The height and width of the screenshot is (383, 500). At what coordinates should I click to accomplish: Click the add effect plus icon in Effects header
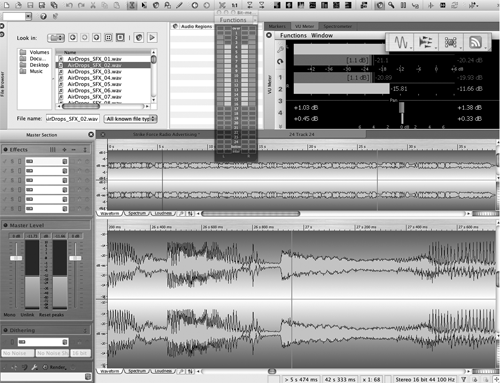(x=64, y=150)
